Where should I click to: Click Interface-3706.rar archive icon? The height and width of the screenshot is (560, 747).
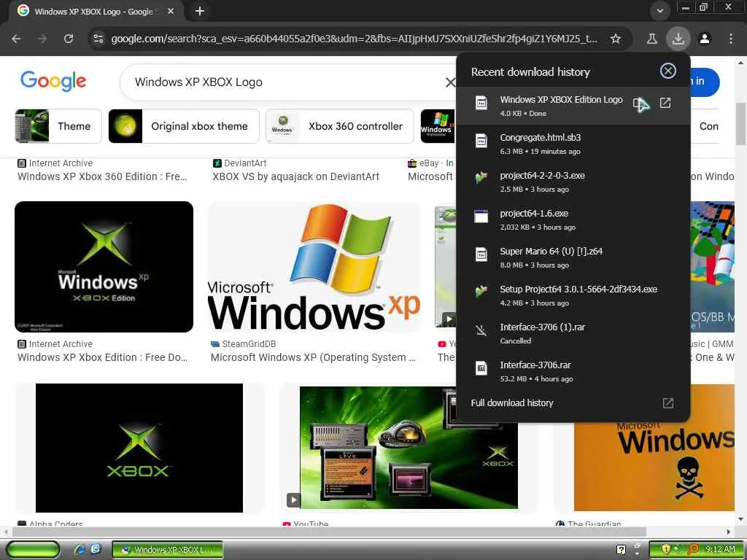[481, 368]
